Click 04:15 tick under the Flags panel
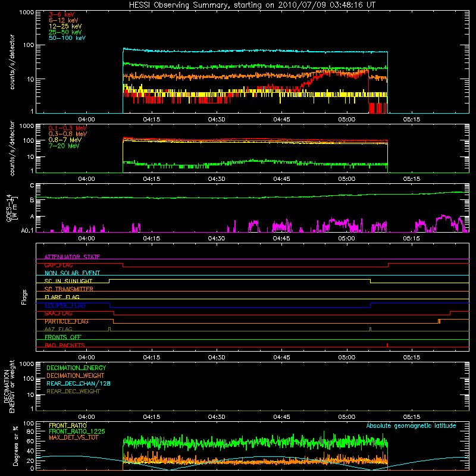Image resolution: width=476 pixels, height=476 pixels. click(152, 358)
